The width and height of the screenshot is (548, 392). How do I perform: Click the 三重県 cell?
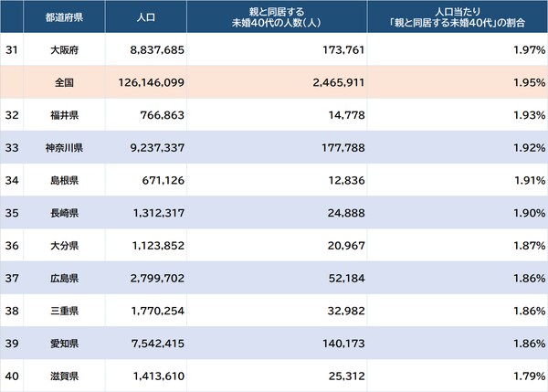[63, 310]
